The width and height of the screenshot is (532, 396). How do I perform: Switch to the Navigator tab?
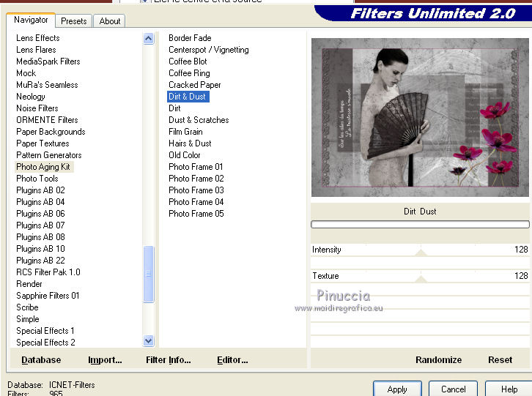click(31, 20)
